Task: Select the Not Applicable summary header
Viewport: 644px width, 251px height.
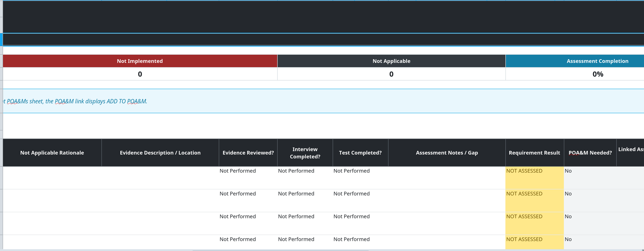Action: pos(391,61)
